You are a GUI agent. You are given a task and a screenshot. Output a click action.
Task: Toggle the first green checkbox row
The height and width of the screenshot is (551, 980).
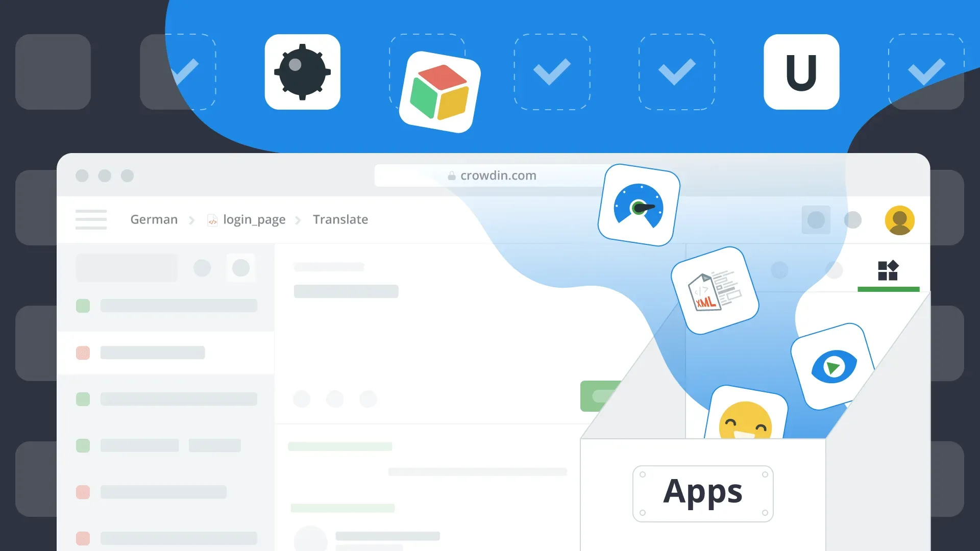click(83, 306)
